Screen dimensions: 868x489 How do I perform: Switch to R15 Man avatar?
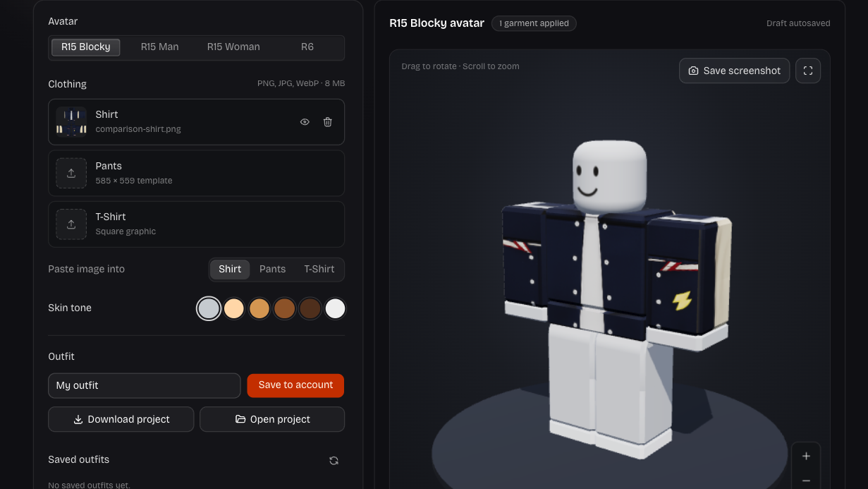coord(159,47)
